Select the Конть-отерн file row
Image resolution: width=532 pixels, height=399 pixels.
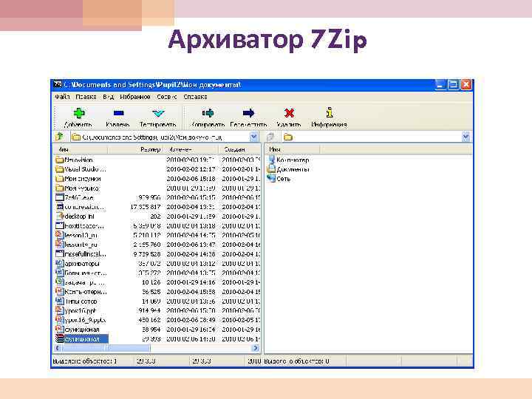[x=157, y=291]
